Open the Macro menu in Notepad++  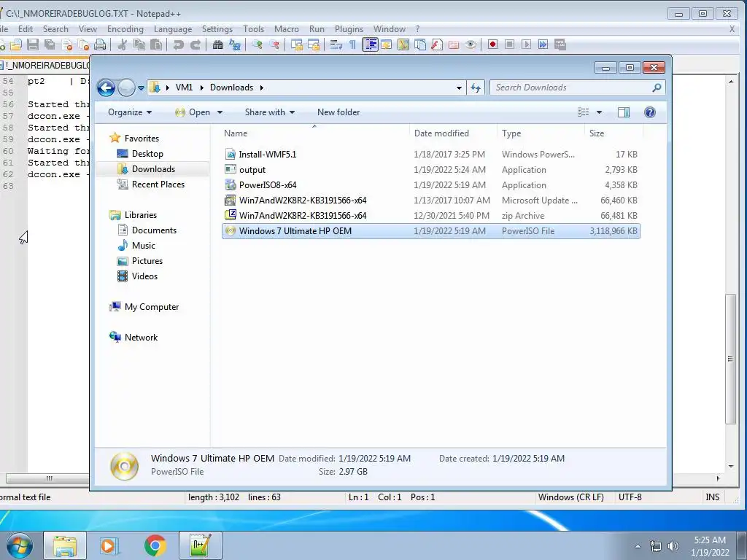click(x=286, y=29)
